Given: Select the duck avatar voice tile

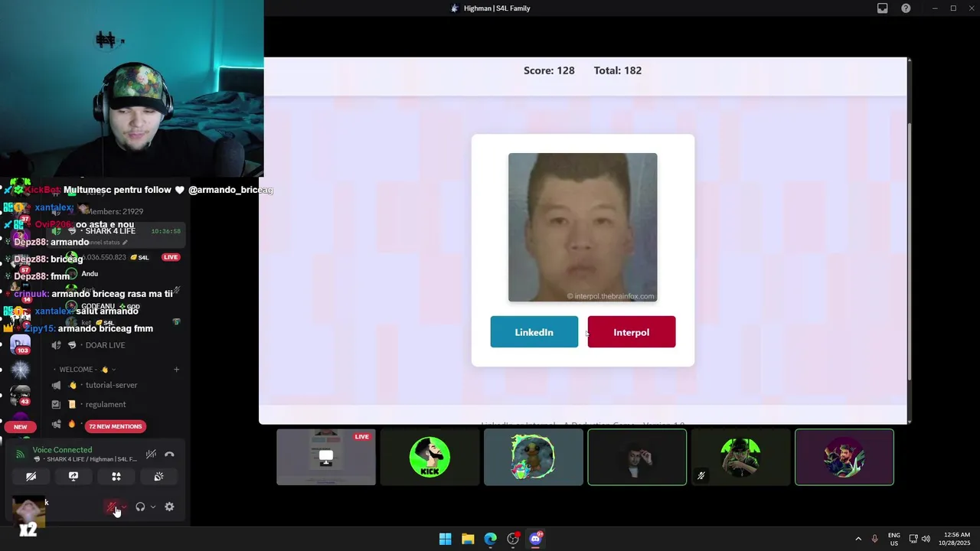Looking at the screenshot, I should (x=533, y=457).
